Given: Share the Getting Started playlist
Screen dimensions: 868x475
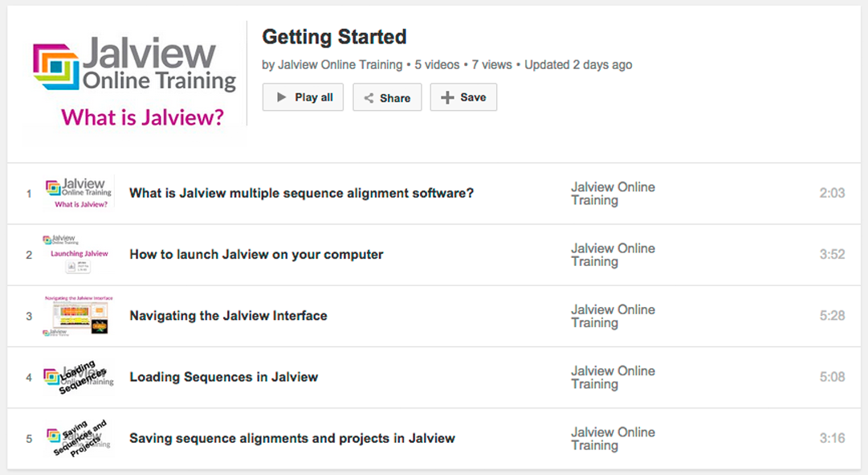Looking at the screenshot, I should pos(387,97).
